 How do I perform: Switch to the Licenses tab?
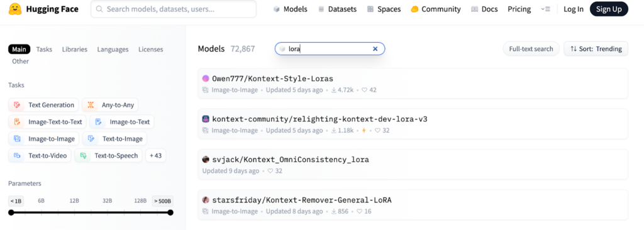click(151, 49)
